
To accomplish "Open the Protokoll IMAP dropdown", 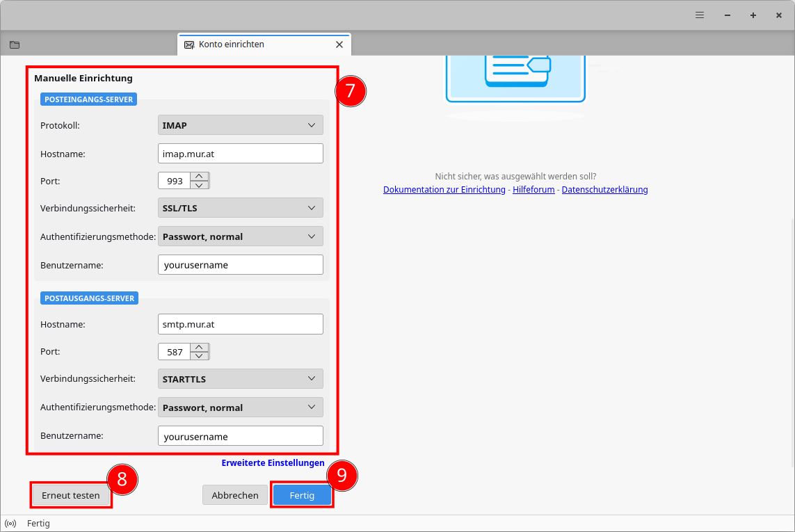I will pyautogui.click(x=241, y=125).
